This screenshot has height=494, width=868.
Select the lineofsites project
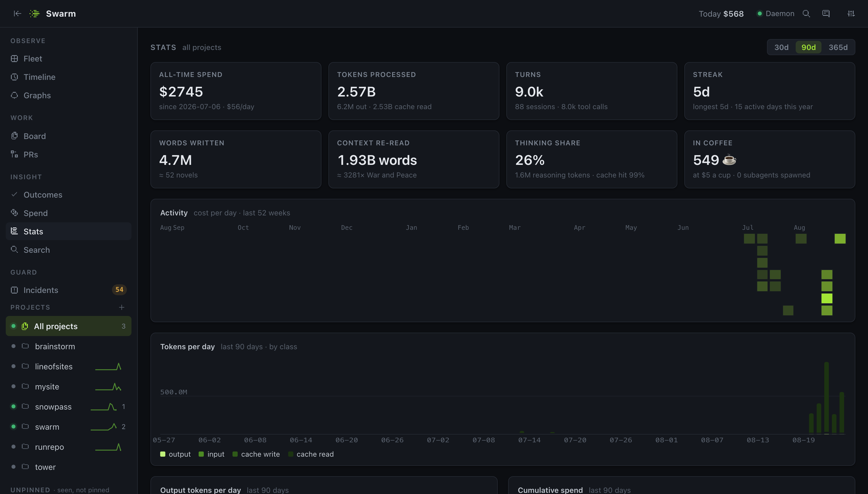[x=69, y=366]
